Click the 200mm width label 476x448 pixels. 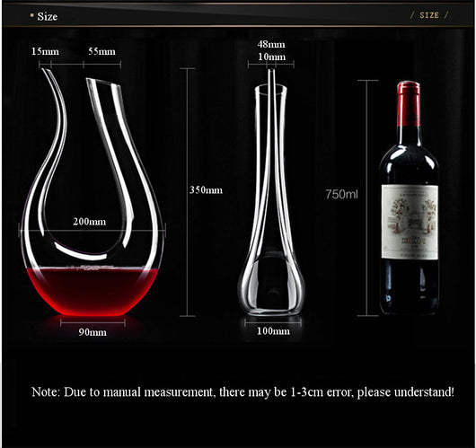click(90, 222)
